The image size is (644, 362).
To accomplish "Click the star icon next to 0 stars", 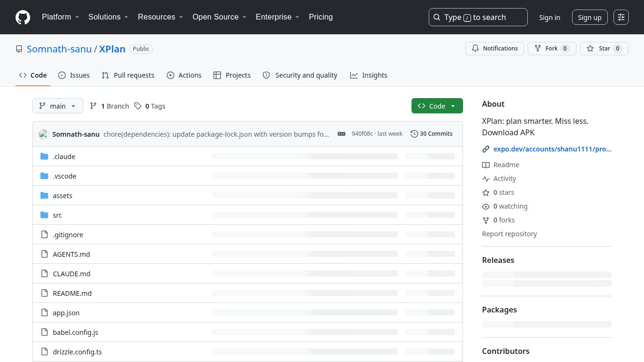I will coord(486,192).
